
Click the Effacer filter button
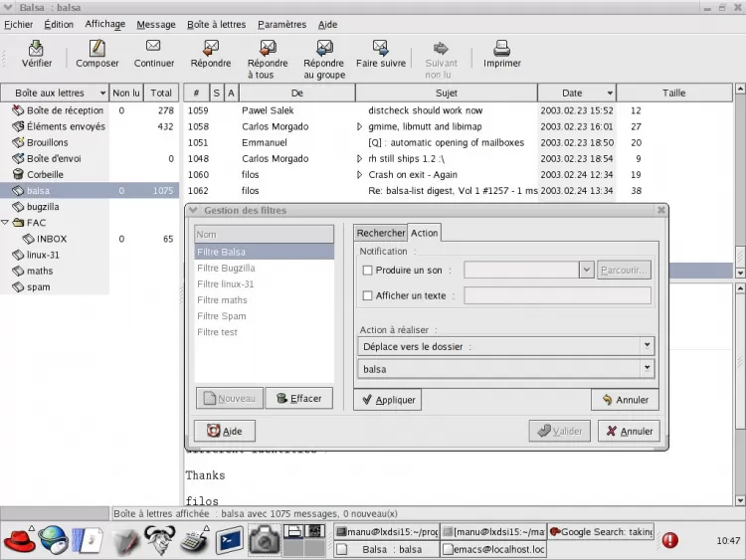tap(298, 399)
